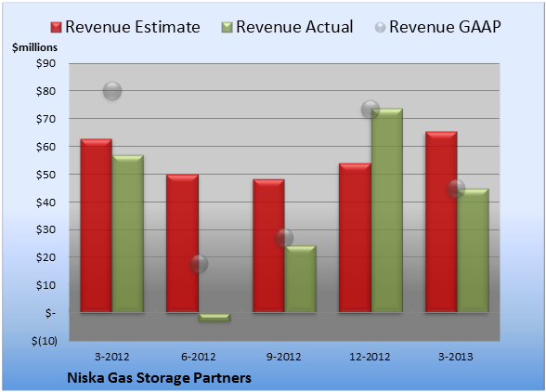
Task: Click the '$40' axis value
Action: (45, 203)
